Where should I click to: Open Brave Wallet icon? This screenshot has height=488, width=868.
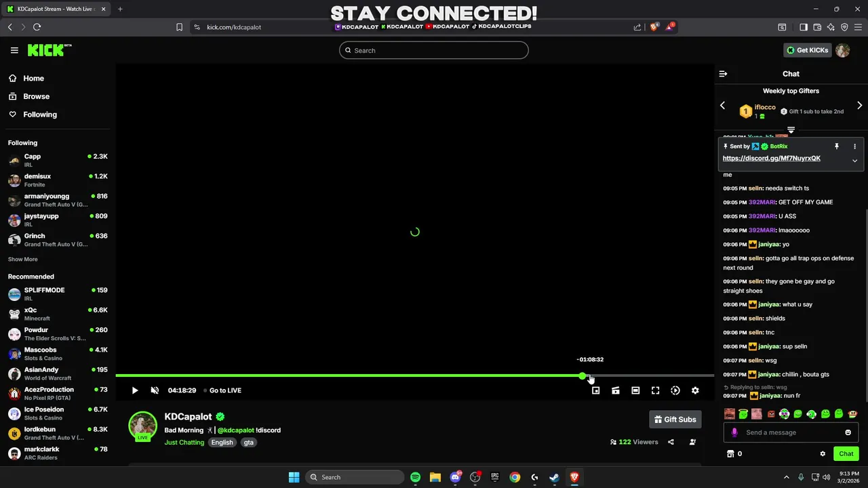tap(817, 27)
